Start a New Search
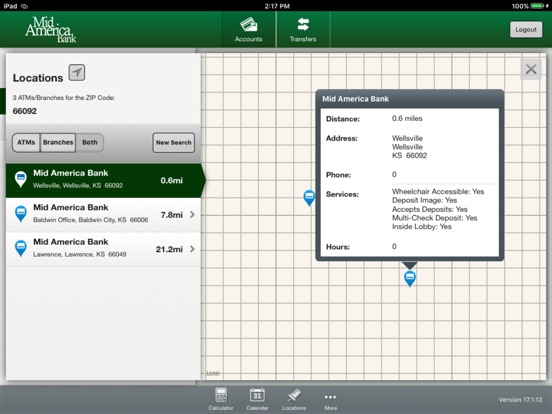Viewport: 552px width, 414px height. [174, 143]
